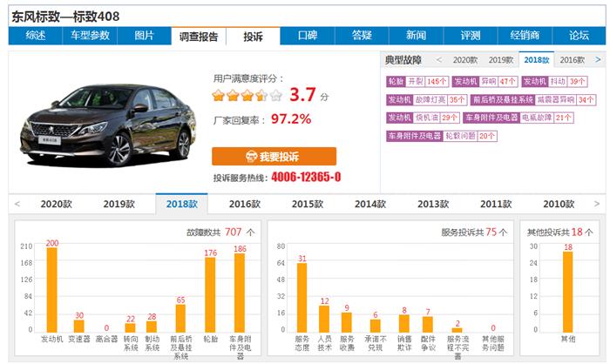Click left arrow of bottom year selector
This screenshot has height=364, width=610.
(x=17, y=204)
